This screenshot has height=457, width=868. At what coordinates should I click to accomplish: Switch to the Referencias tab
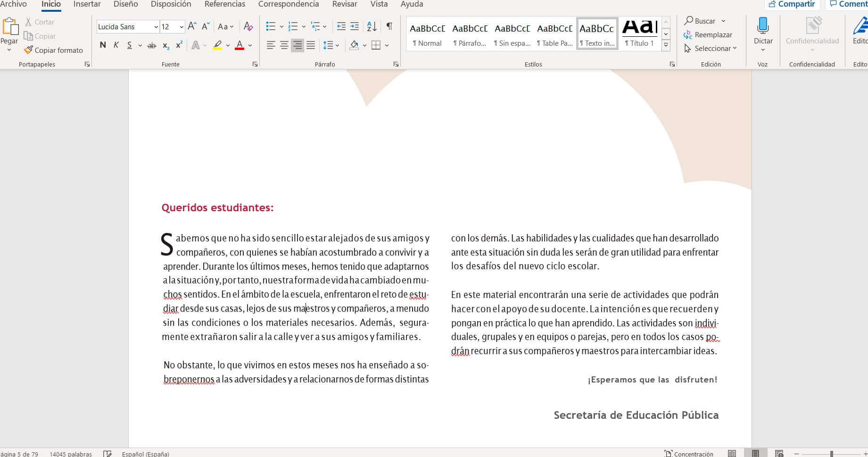click(x=224, y=4)
